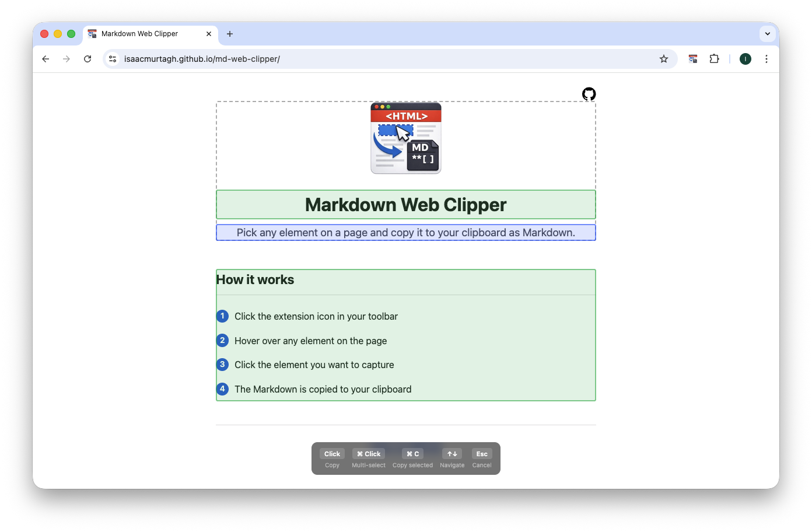Click the step 1 numbered badge
The width and height of the screenshot is (812, 532).
pyautogui.click(x=222, y=316)
